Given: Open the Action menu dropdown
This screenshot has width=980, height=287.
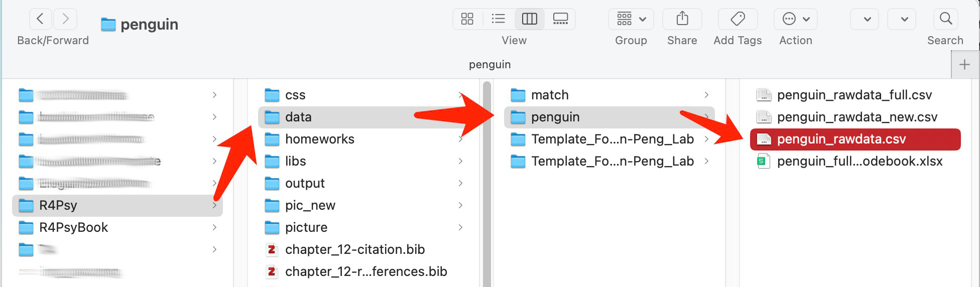Looking at the screenshot, I should 796,19.
